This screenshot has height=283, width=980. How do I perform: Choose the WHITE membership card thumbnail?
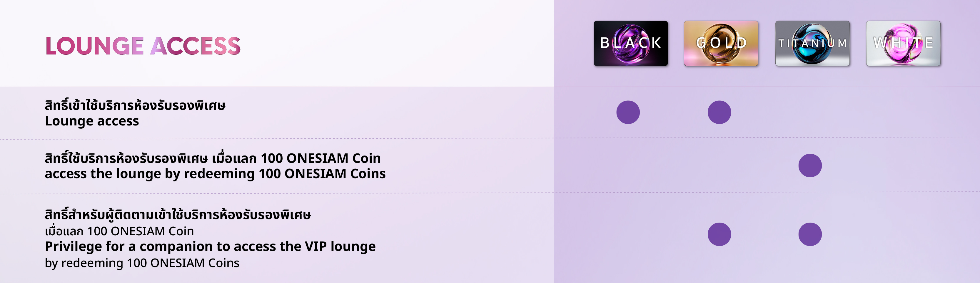903,43
